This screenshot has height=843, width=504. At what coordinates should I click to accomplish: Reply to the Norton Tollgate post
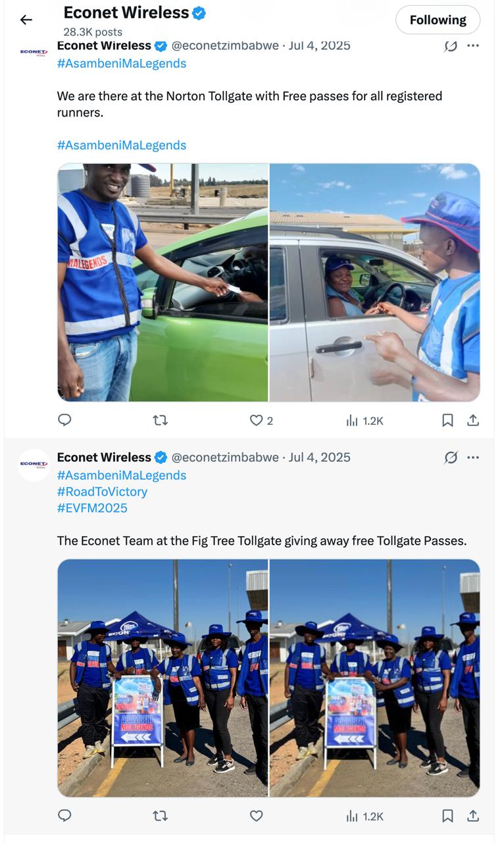[x=64, y=420]
